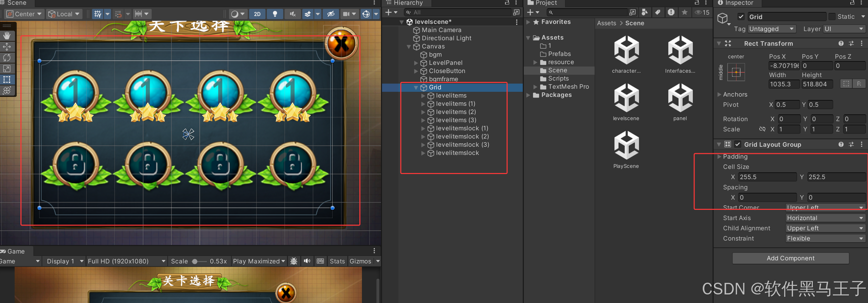Open the Start Axis Horizontal dropdown
This screenshot has width=868, height=303.
tap(825, 218)
